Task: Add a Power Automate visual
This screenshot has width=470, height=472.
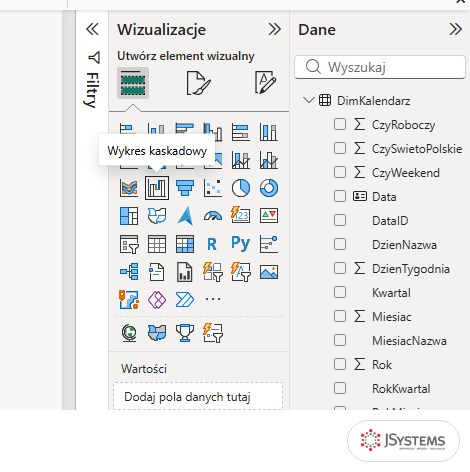Action: [x=185, y=299]
